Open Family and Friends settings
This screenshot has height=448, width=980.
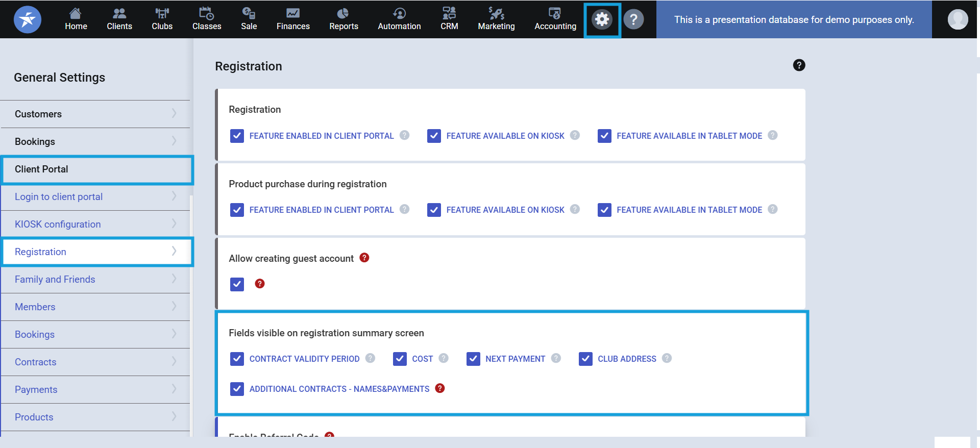(95, 279)
